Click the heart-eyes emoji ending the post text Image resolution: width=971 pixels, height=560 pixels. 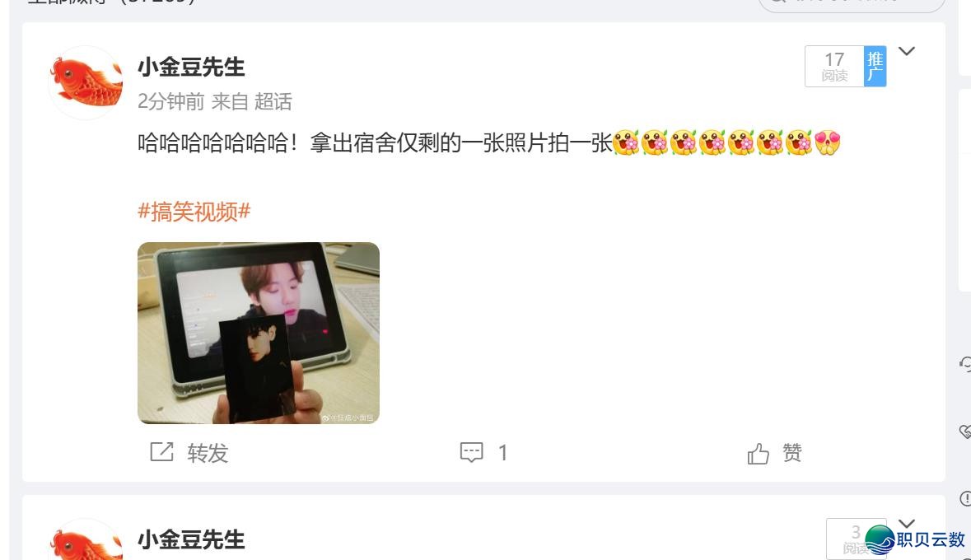pyautogui.click(x=828, y=142)
